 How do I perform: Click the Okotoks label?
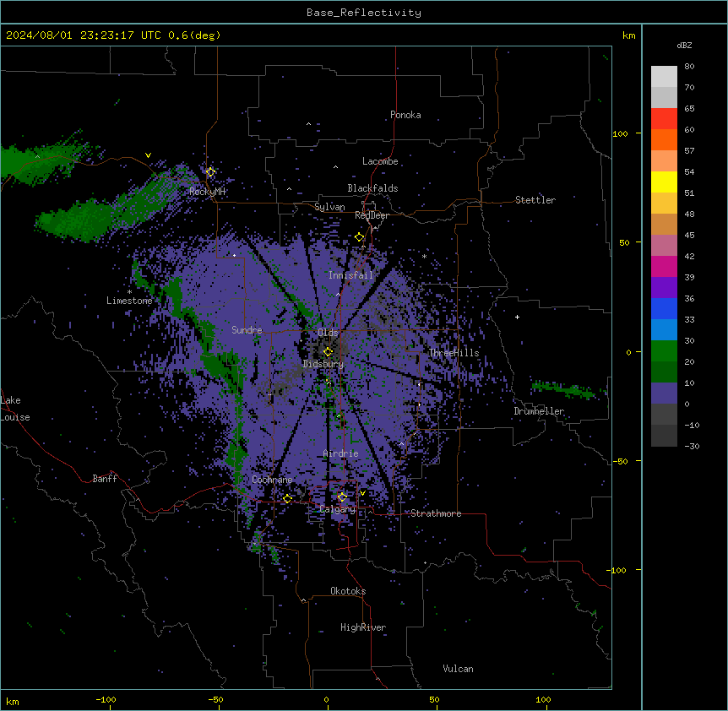(348, 591)
